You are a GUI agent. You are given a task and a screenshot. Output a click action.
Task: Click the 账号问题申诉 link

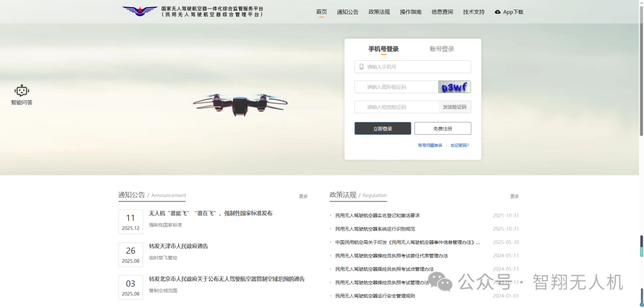430,145
